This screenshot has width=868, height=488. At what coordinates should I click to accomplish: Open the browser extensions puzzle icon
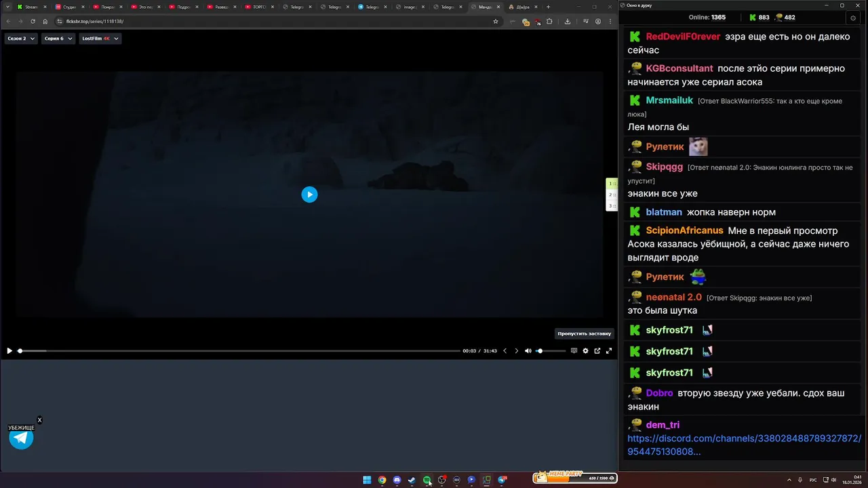pos(549,21)
